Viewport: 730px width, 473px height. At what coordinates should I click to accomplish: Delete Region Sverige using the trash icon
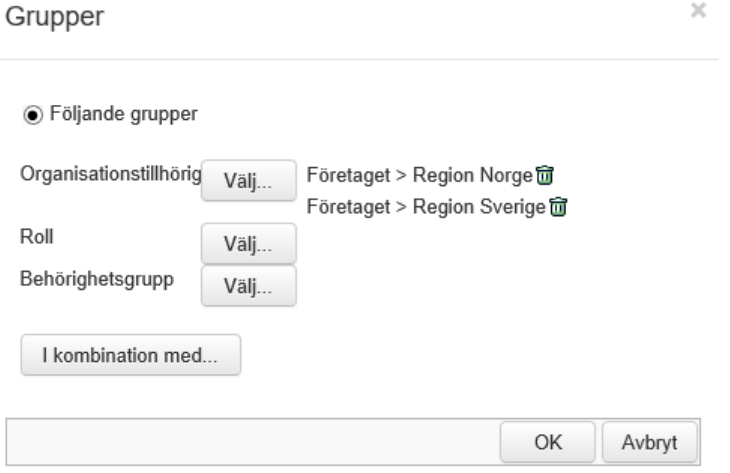click(x=558, y=207)
